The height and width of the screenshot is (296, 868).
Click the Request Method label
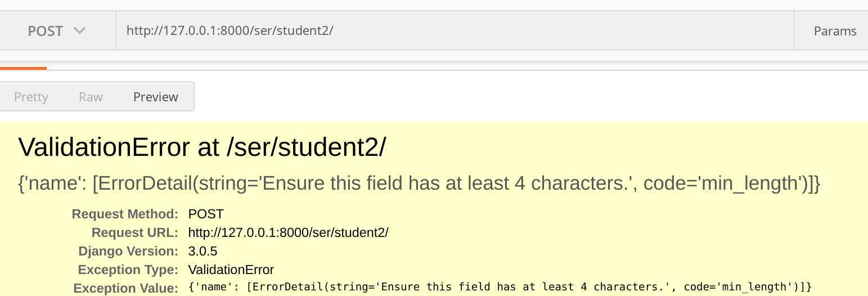pos(125,214)
